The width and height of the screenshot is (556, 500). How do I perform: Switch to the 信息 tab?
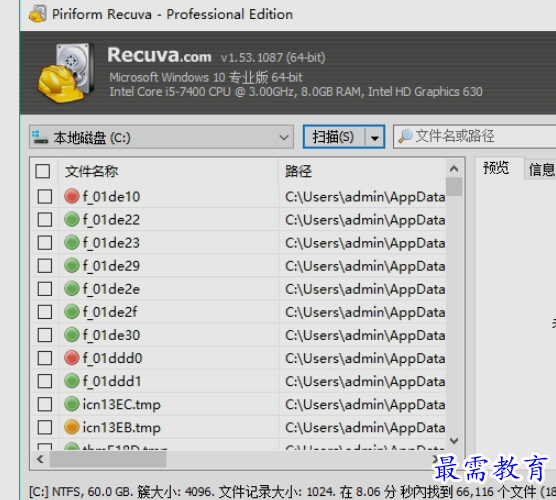coord(541,169)
